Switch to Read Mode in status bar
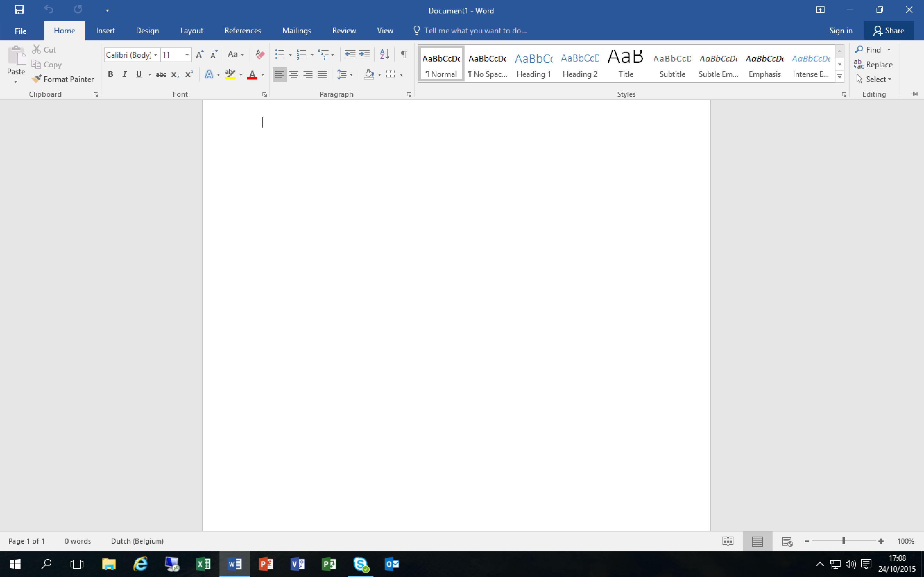 728,541
